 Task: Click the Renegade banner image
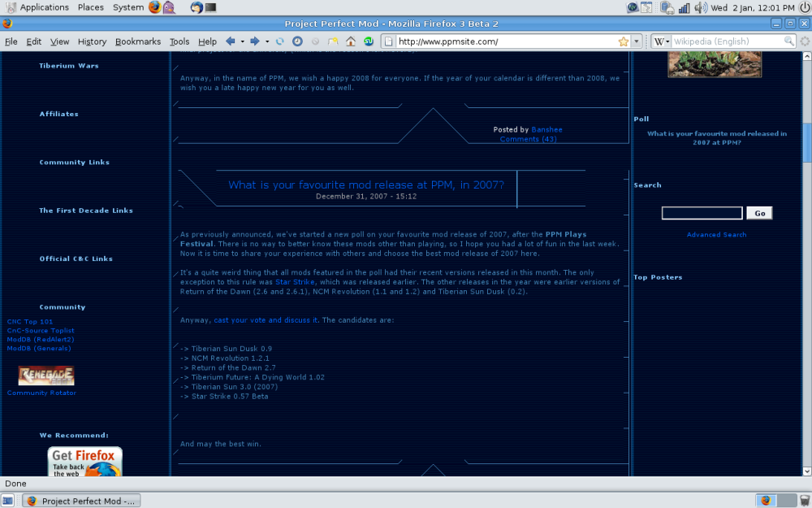click(46, 376)
